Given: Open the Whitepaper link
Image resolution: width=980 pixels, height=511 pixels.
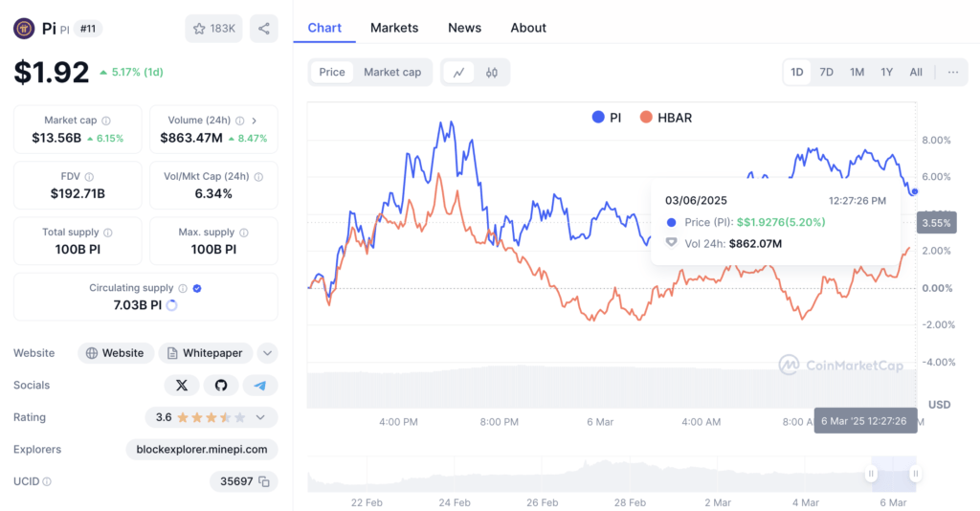Looking at the screenshot, I should point(205,353).
